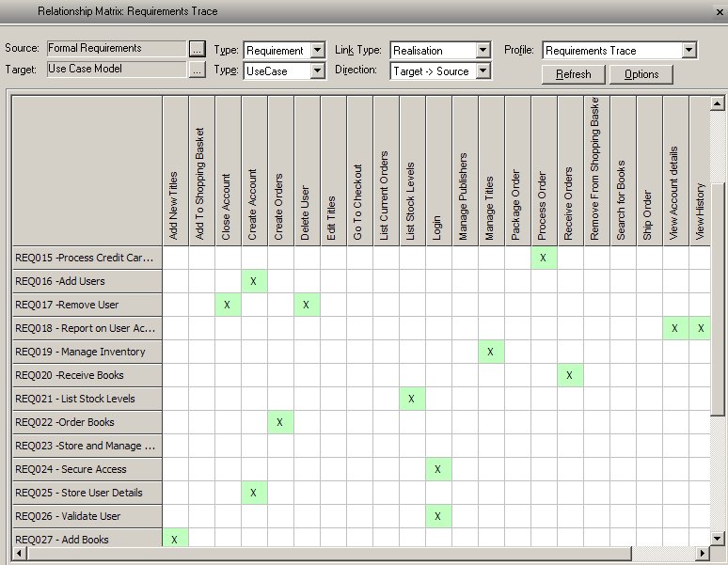
Task: Click the Source browse ellipsis button
Action: pos(197,49)
